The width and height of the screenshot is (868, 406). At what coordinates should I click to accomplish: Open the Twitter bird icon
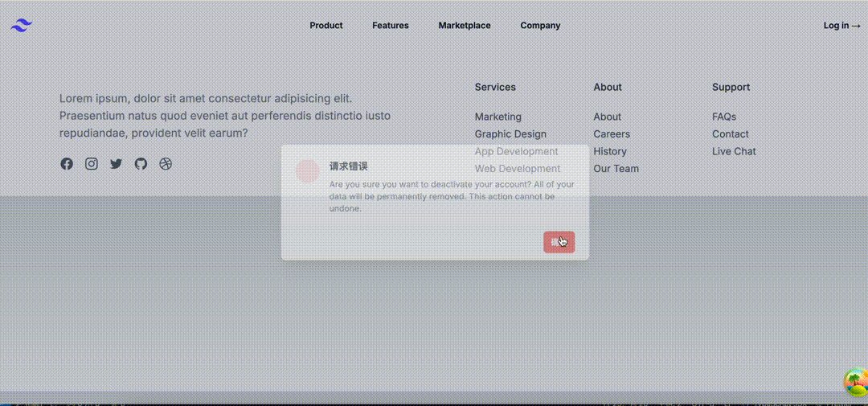click(x=117, y=164)
